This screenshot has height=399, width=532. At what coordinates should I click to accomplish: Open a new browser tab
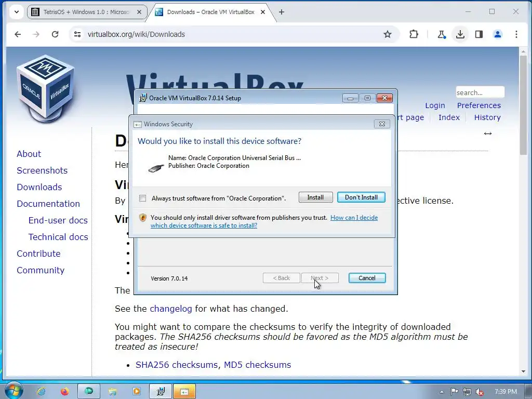point(281,12)
